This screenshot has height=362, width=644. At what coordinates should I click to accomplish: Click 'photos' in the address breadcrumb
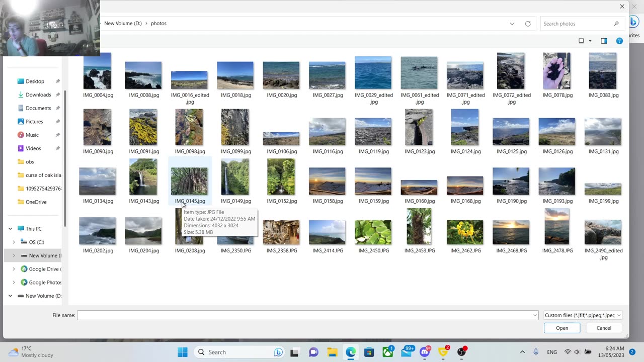tap(158, 24)
